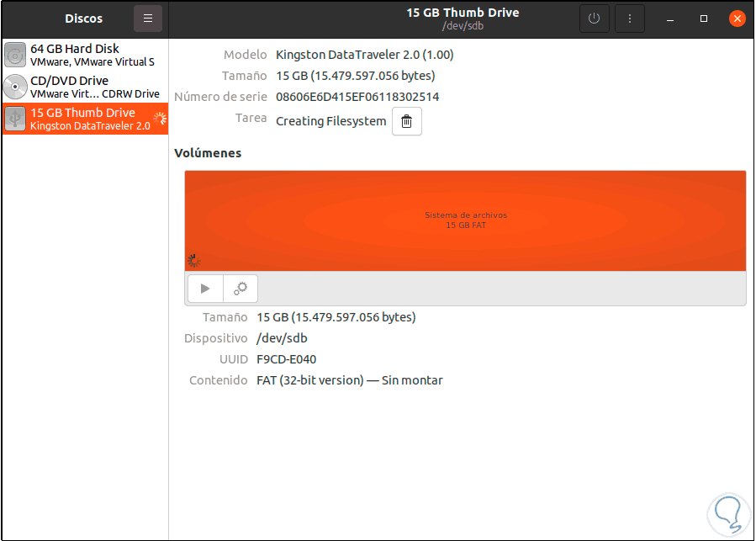756x541 pixels.
Task: Power off the thumb drive
Action: click(x=595, y=19)
